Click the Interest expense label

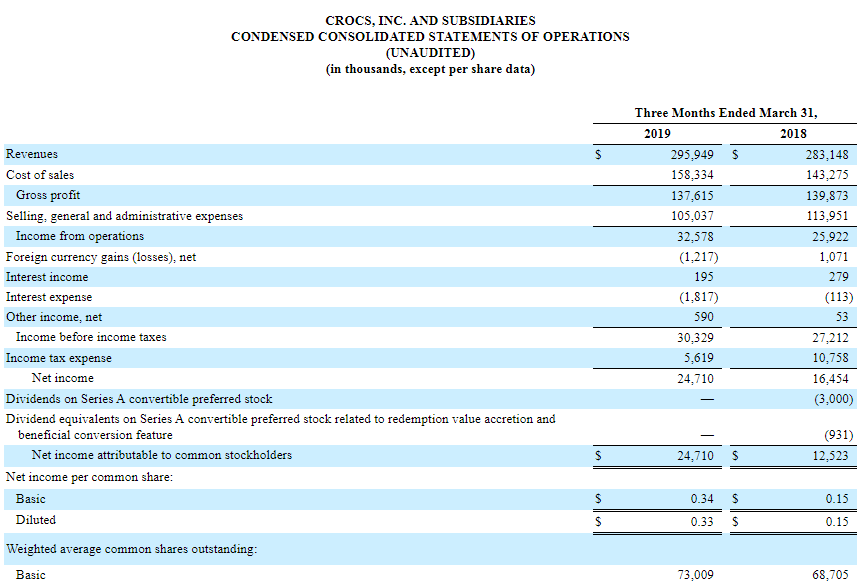pyautogui.click(x=49, y=297)
